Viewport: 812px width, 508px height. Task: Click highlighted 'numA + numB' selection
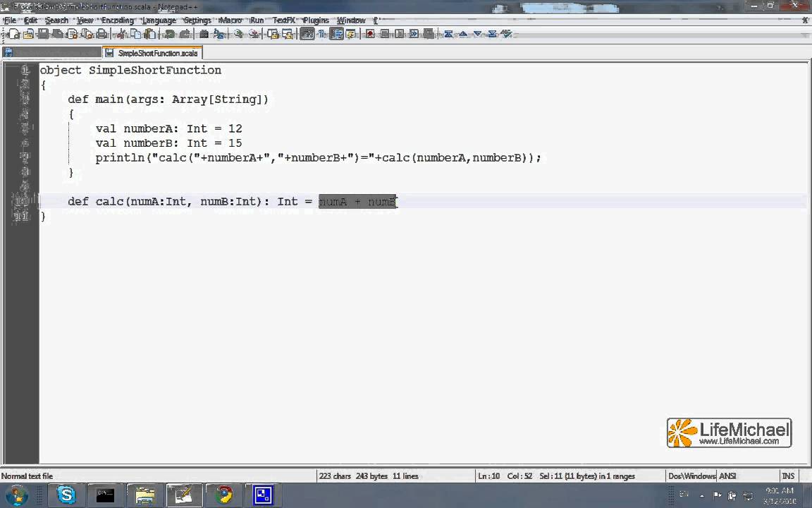click(357, 201)
